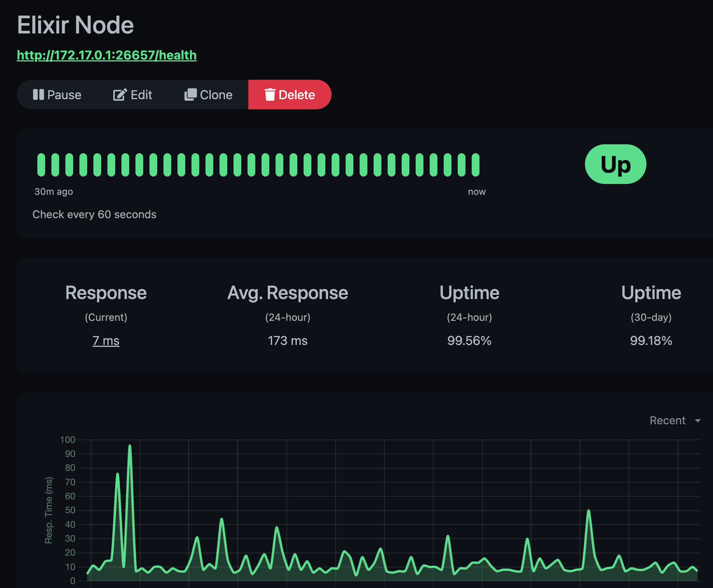Viewport: 713px width, 588px height.
Task: Click the Elixir Node heading
Action: [x=76, y=25]
